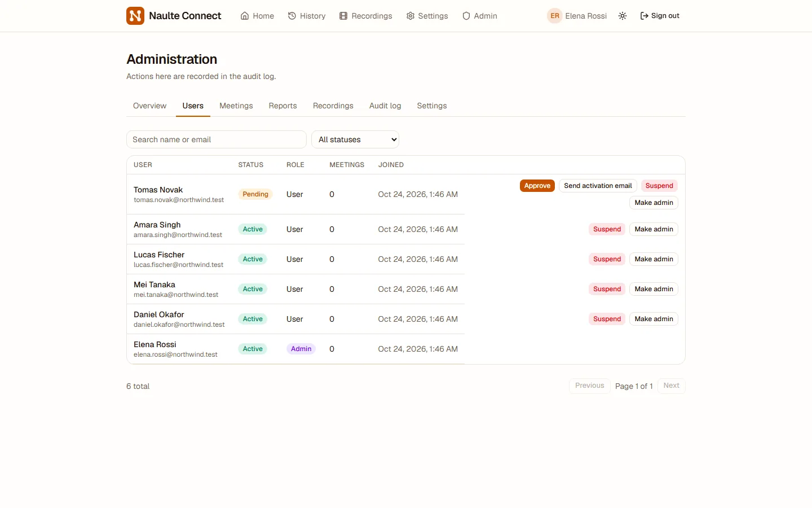Make Lucas Fischer an admin
The width and height of the screenshot is (812, 508).
pos(654,259)
